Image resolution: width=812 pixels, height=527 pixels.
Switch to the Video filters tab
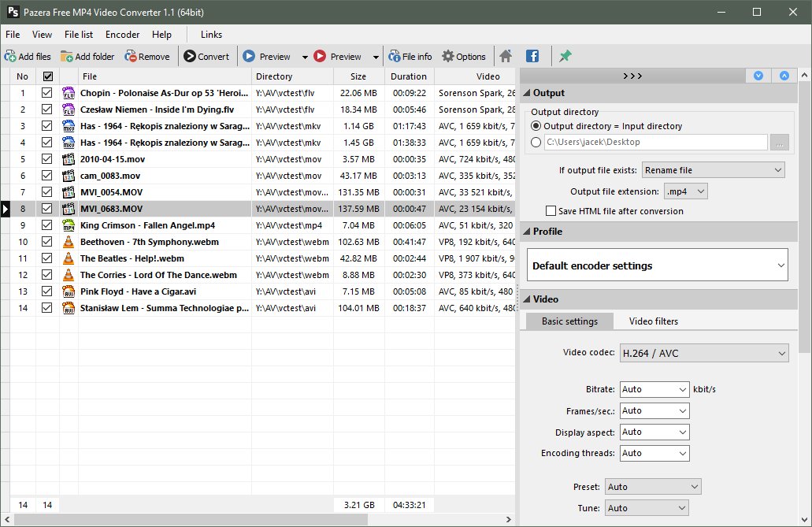tap(654, 321)
